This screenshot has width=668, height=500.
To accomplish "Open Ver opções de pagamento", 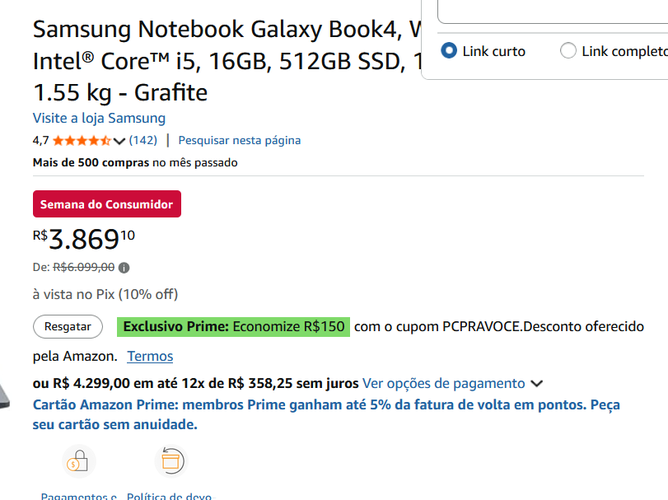I will coord(443,383).
